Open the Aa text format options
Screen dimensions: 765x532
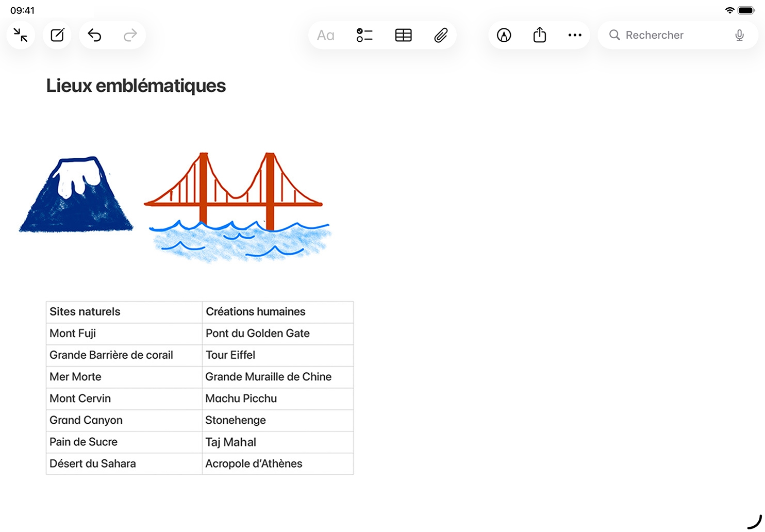pos(325,35)
